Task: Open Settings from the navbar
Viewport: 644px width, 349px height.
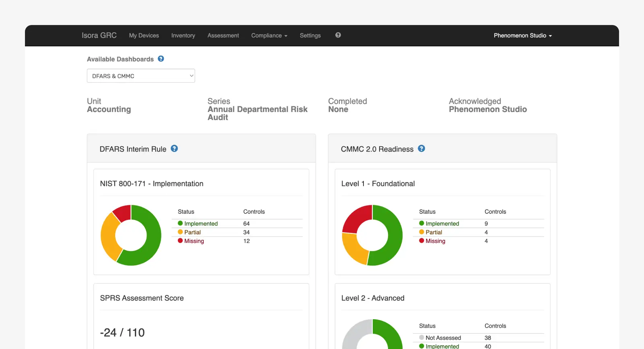Action: (x=310, y=35)
